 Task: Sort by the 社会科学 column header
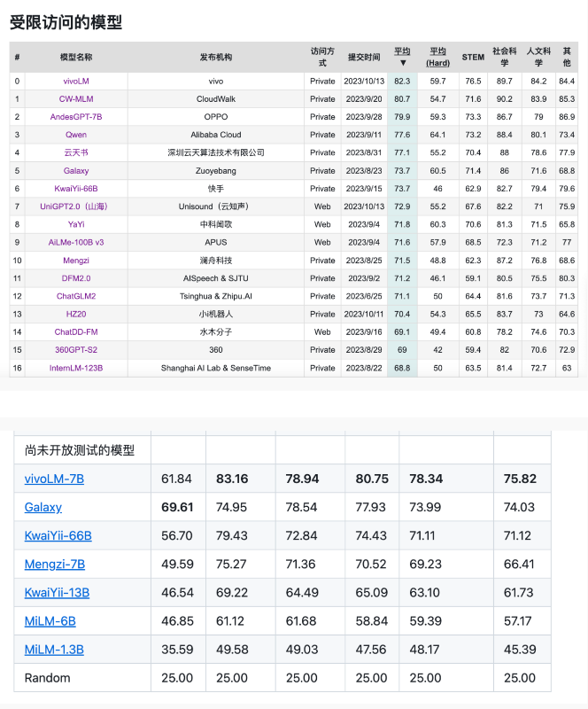click(505, 57)
